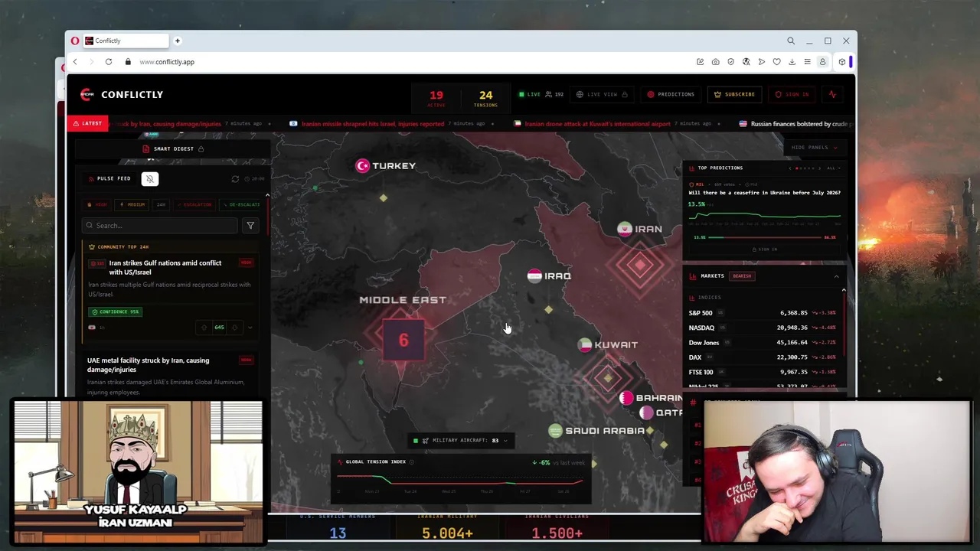Collapse the Markets panel chevron
The height and width of the screenshot is (551, 980).
836,276
